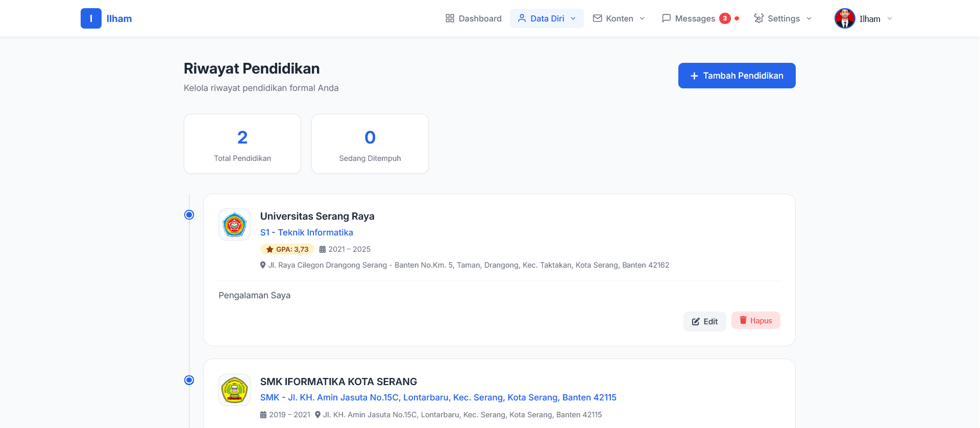The width and height of the screenshot is (980, 428).
Task: Open the Konten menu
Action: click(619, 18)
